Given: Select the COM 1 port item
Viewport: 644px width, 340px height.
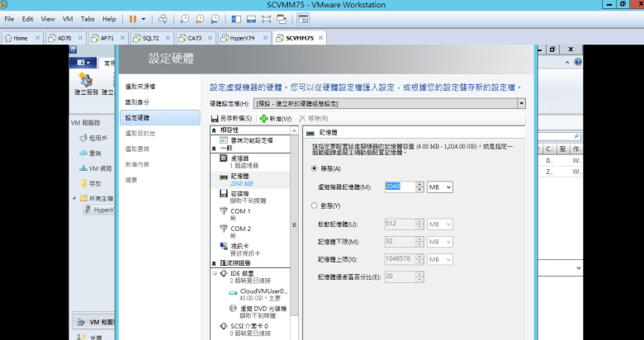Looking at the screenshot, I should coord(240,211).
